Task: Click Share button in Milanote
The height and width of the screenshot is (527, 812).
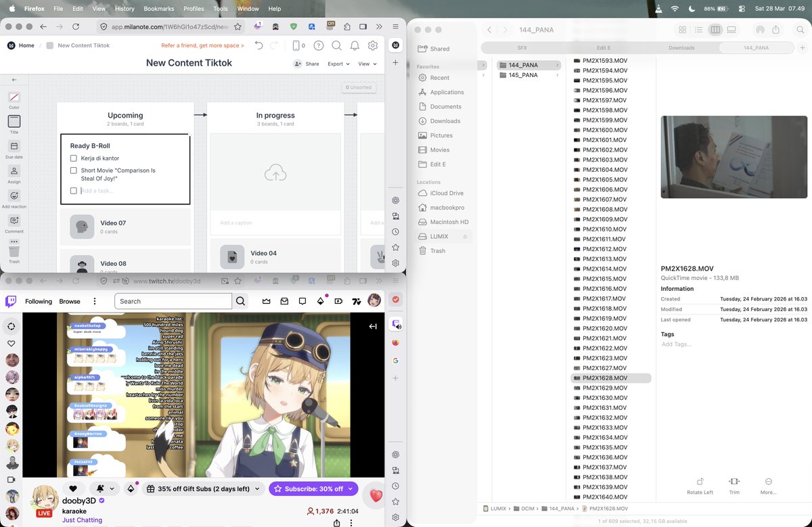Action: (307, 64)
